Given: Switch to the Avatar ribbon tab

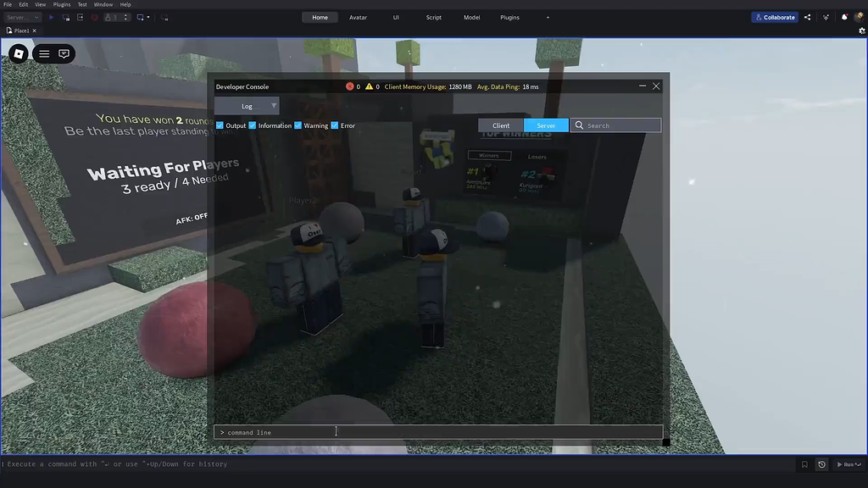Looking at the screenshot, I should [x=359, y=17].
